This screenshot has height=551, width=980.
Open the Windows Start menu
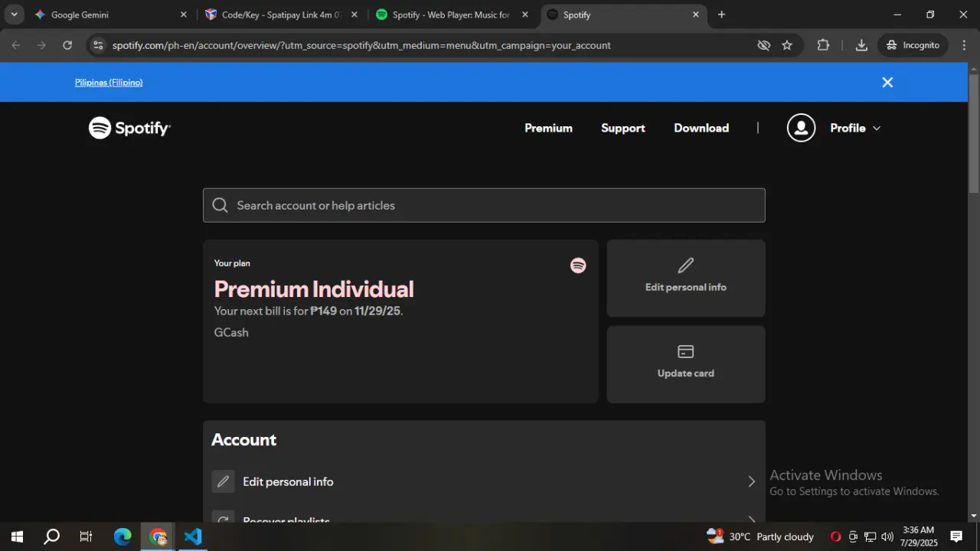(17, 536)
